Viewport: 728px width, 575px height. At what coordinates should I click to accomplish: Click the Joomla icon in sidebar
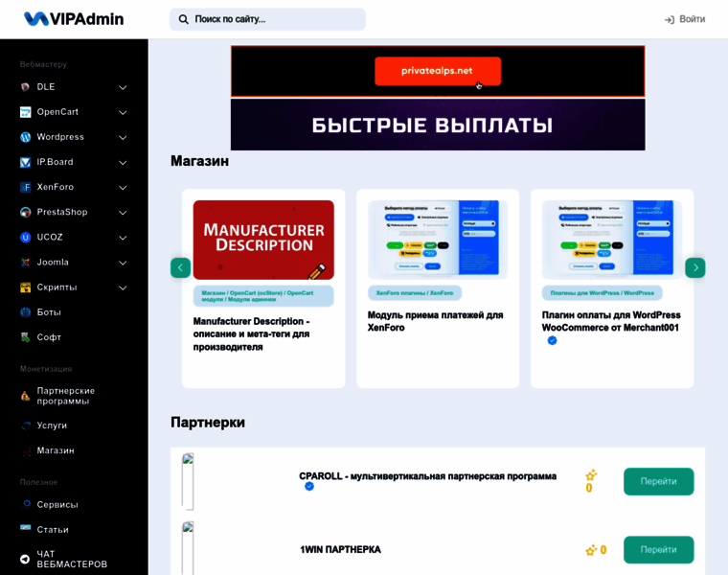pos(26,262)
